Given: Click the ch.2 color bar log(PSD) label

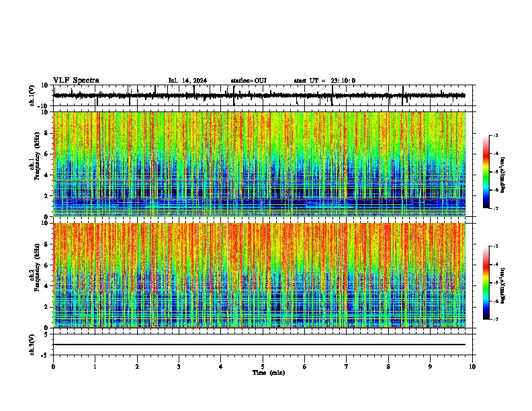Looking at the screenshot, I should (503, 285).
